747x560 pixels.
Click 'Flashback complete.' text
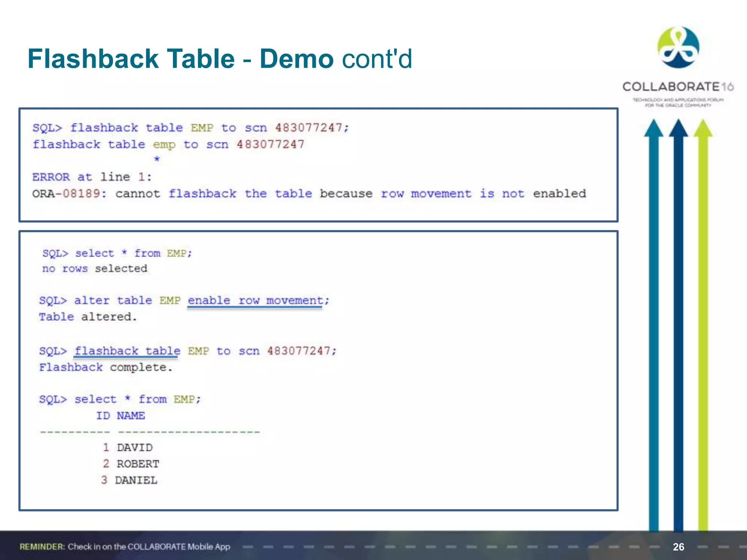tap(106, 367)
